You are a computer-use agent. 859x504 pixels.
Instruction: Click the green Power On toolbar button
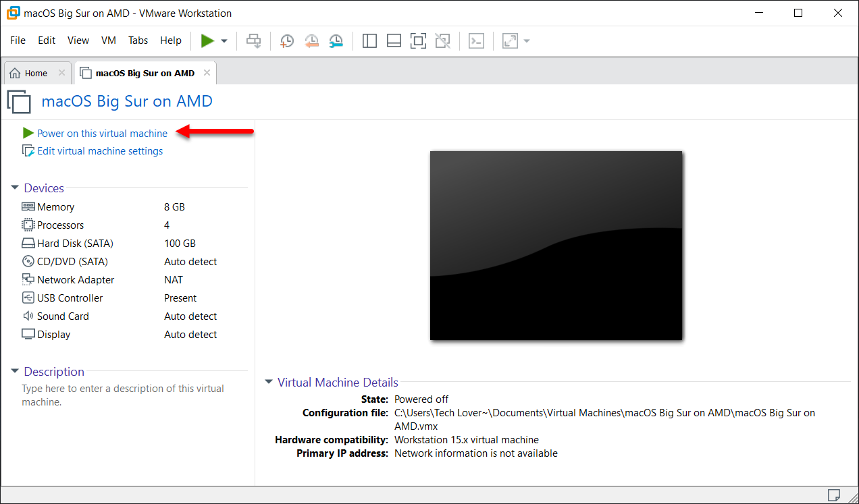click(207, 40)
